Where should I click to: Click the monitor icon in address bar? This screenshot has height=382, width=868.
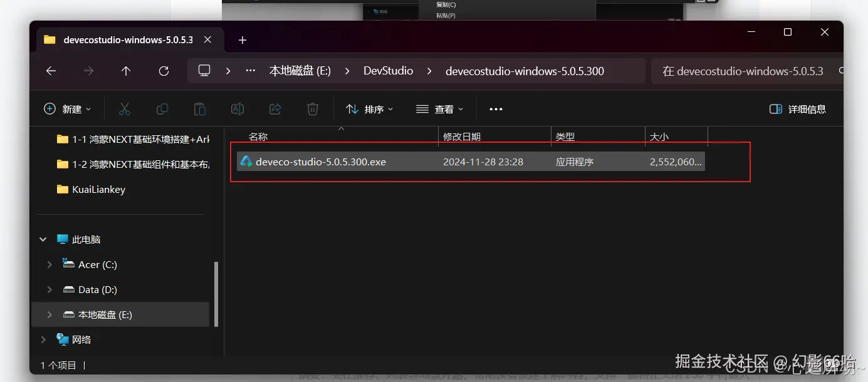click(204, 71)
